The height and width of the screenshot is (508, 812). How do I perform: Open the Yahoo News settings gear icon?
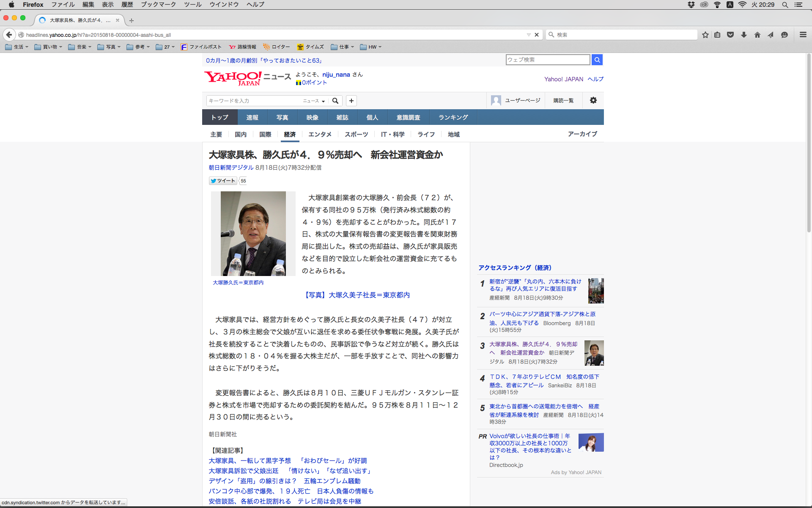(593, 100)
